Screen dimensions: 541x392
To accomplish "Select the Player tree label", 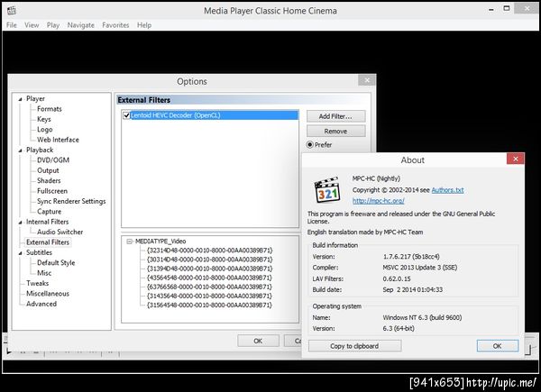I will pos(35,99).
